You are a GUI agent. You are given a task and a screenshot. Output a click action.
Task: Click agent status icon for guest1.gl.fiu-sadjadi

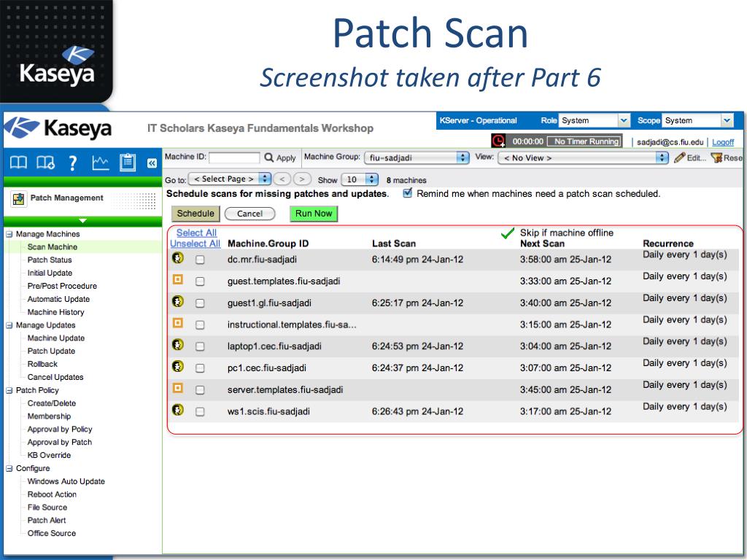click(178, 301)
